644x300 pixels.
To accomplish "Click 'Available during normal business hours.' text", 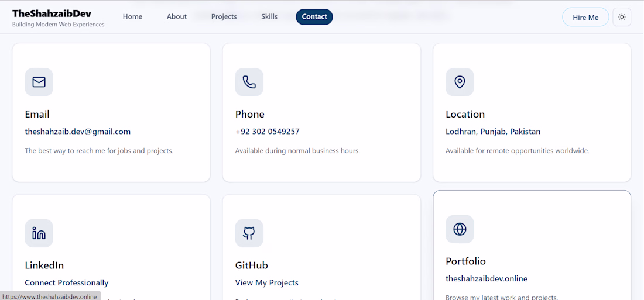I will pyautogui.click(x=298, y=151).
